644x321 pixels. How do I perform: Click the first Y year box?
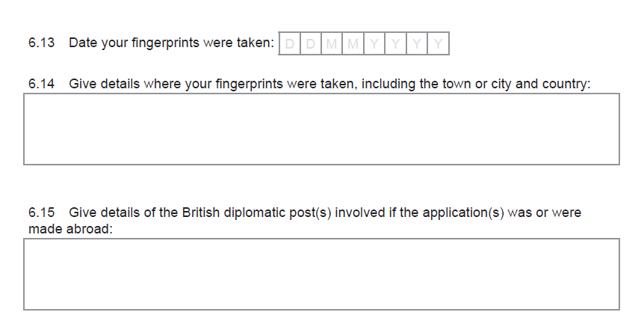pyautogui.click(x=374, y=43)
